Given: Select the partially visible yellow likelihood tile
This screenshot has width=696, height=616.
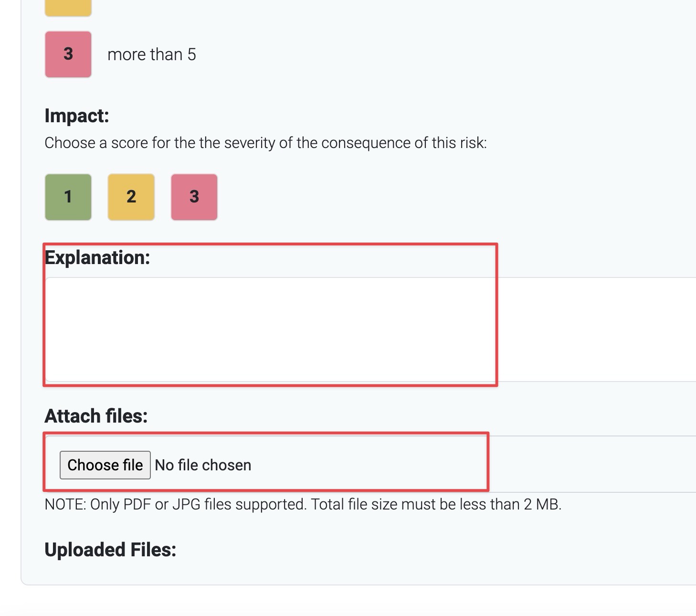Looking at the screenshot, I should (x=68, y=8).
